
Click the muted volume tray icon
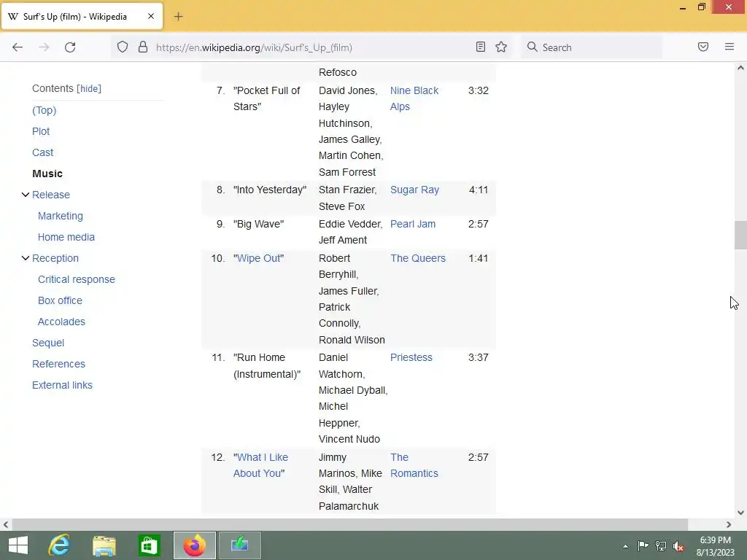tap(678, 546)
